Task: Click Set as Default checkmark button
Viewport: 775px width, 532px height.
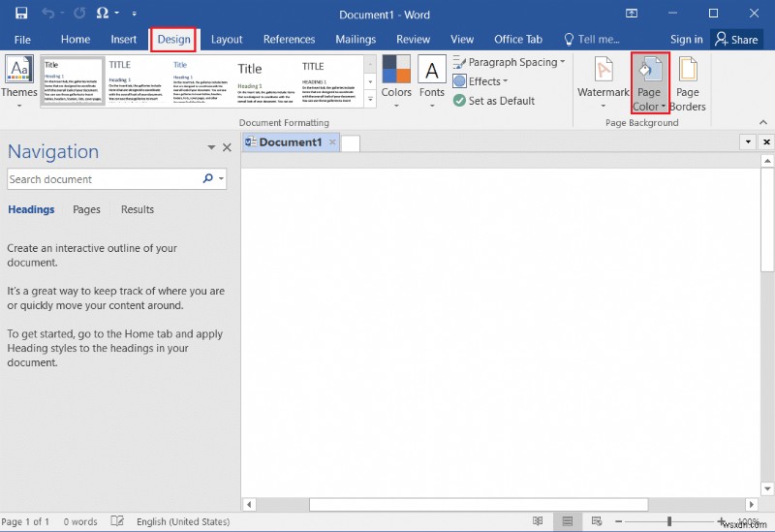Action: [494, 101]
